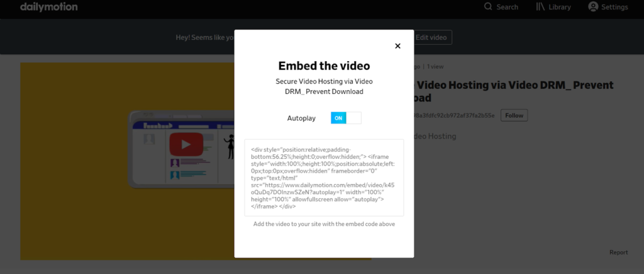The width and height of the screenshot is (644, 274).
Task: Click the '1 view' count text
Action: [x=435, y=66]
